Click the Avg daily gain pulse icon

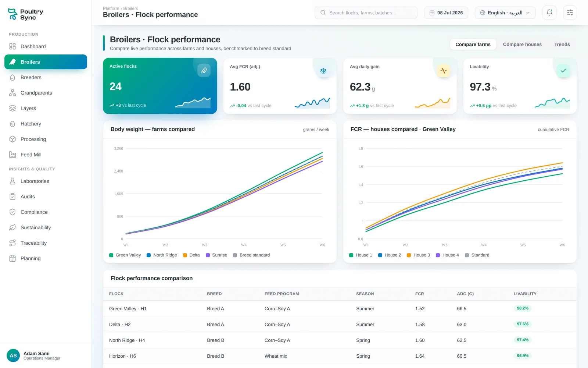[x=444, y=71]
